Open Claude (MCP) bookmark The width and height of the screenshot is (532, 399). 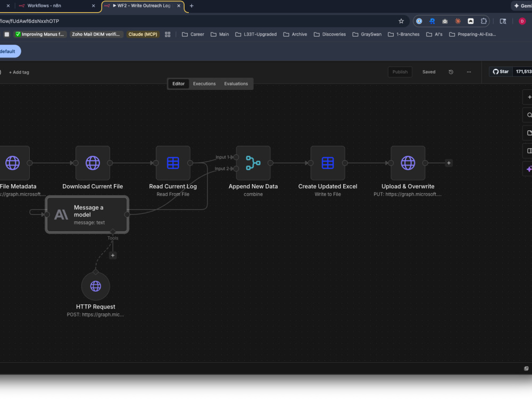click(x=143, y=34)
